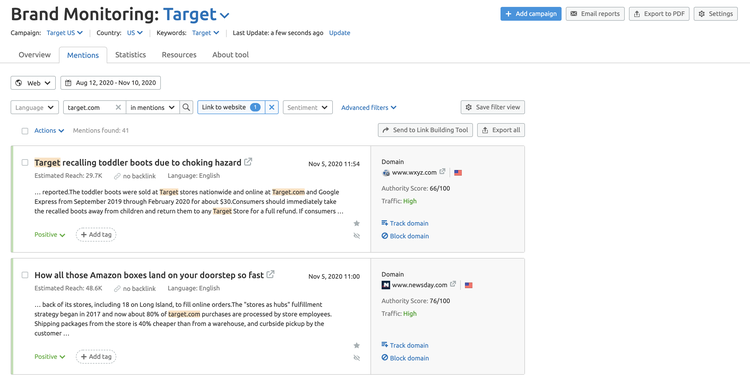Hide the Amazon boxes mention
The width and height of the screenshot is (750, 379).
click(356, 358)
